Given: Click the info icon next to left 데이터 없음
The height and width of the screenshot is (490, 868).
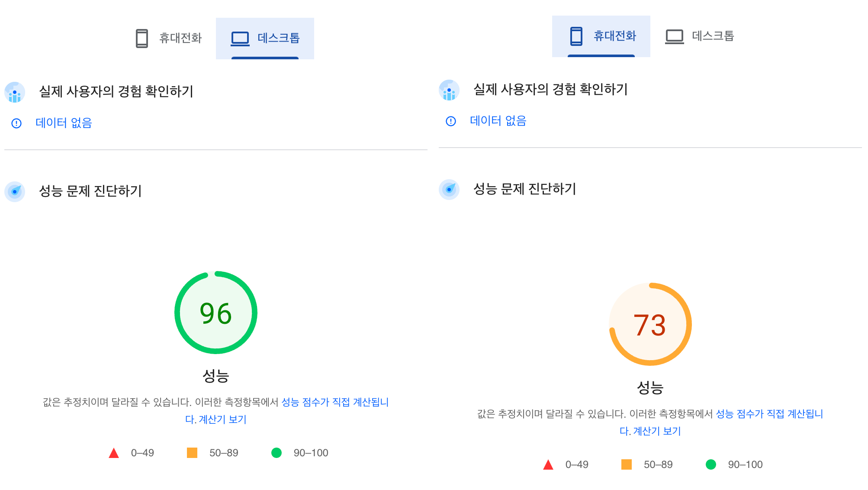Looking at the screenshot, I should [x=16, y=123].
